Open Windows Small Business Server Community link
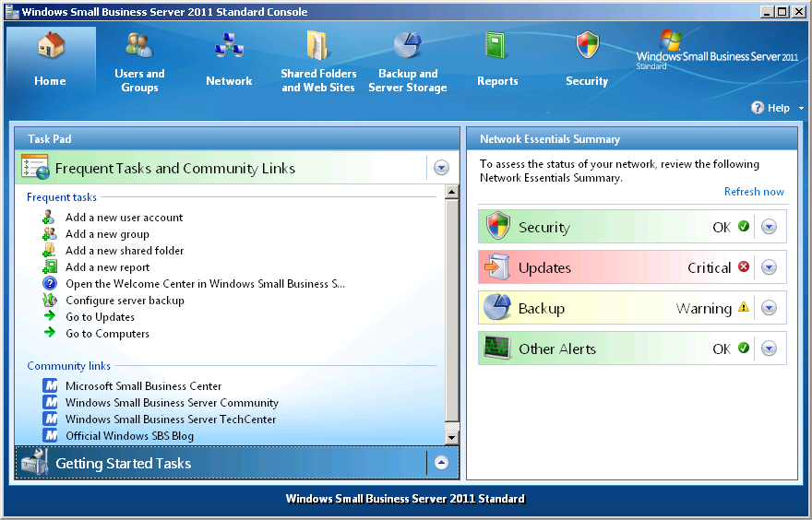Image resolution: width=812 pixels, height=520 pixels. pyautogui.click(x=172, y=403)
